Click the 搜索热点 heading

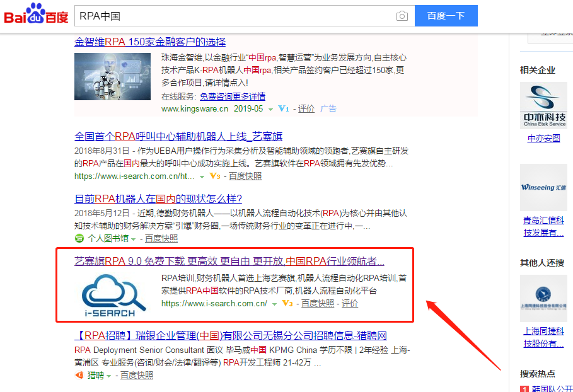[x=538, y=374]
